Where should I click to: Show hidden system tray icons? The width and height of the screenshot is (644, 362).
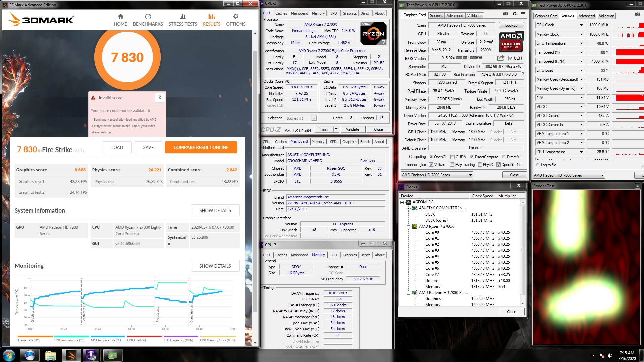tap(594, 356)
